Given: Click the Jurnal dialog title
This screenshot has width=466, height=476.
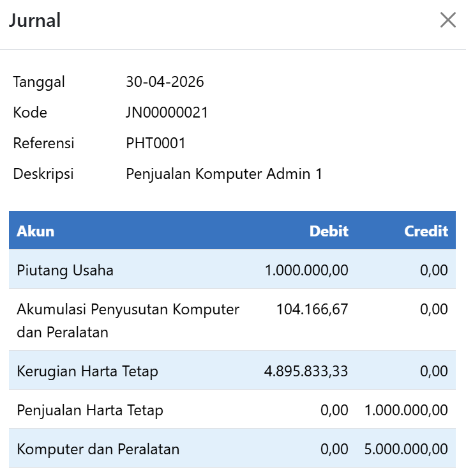Looking at the screenshot, I should (x=35, y=20).
